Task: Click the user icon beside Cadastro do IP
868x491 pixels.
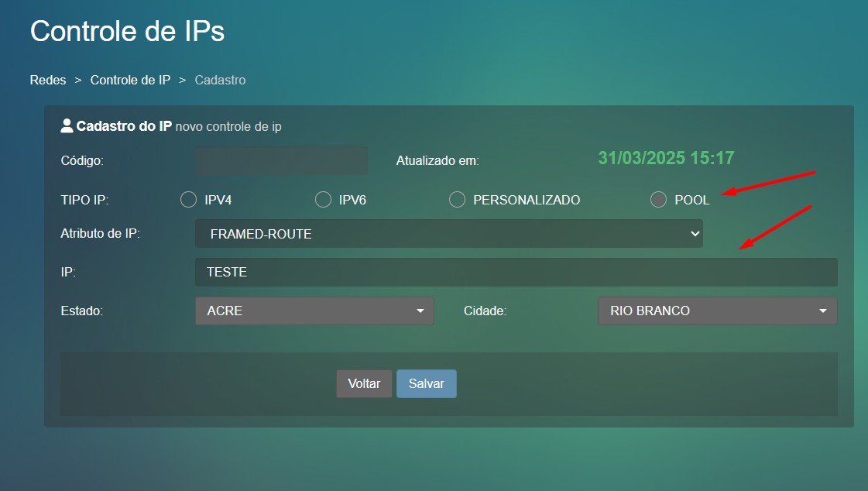Action: (67, 126)
